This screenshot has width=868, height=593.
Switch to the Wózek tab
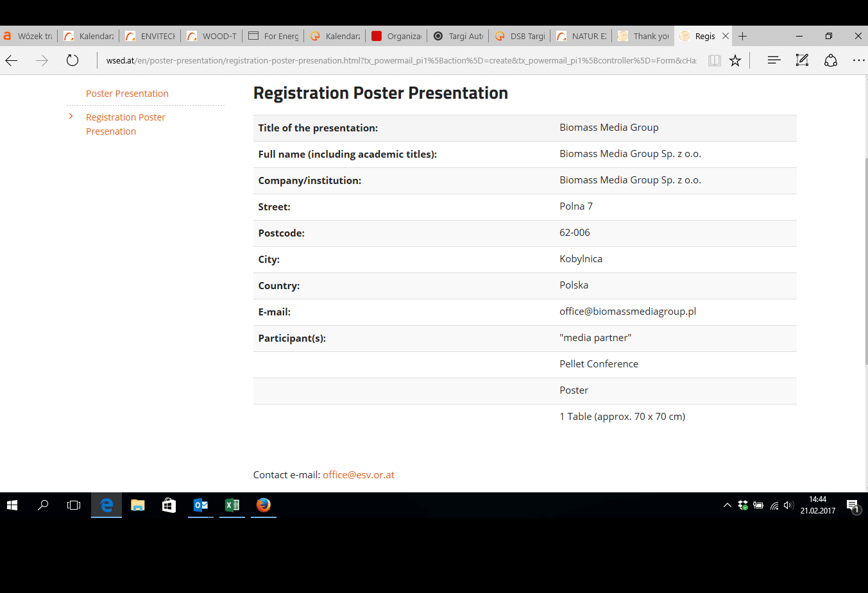(29, 36)
